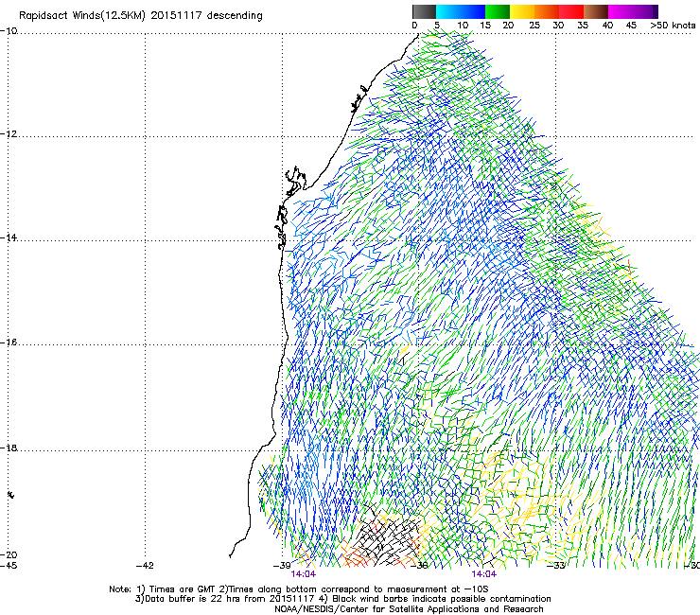Click the '40' legend scale value

(x=607, y=26)
